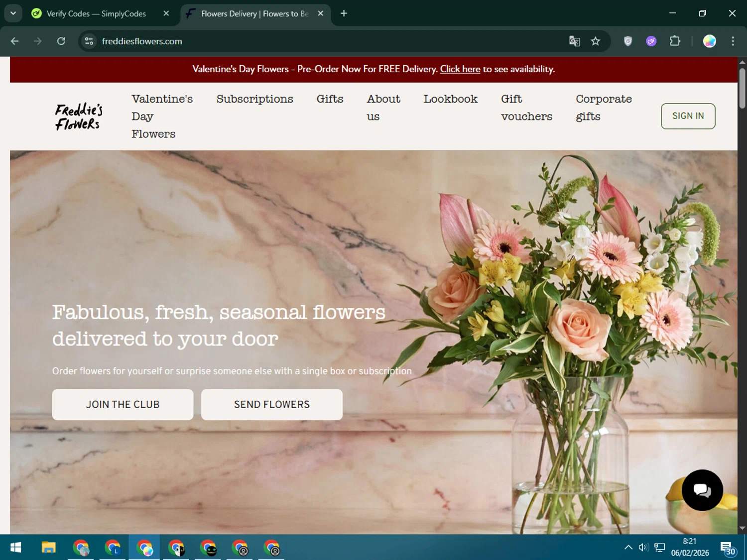Click the scrollbar up arrow

tap(742, 62)
